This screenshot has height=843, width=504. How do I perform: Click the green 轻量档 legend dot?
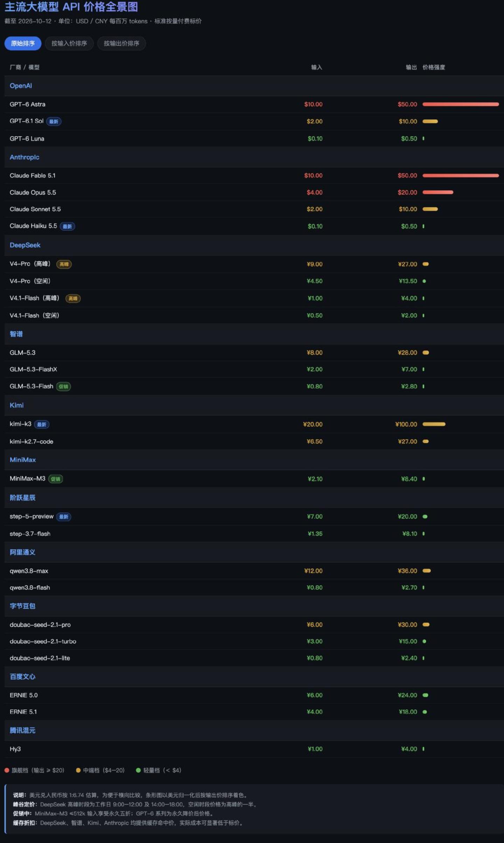[x=138, y=770]
